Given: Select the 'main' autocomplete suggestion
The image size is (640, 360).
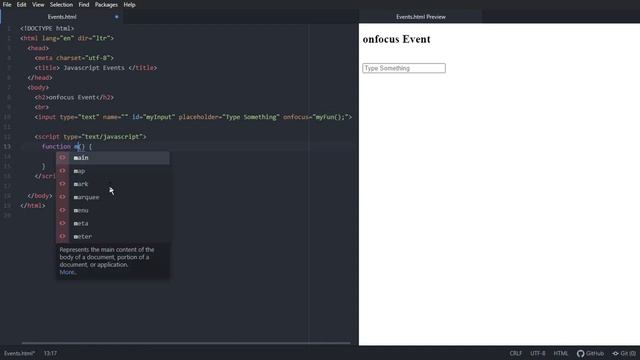Looking at the screenshot, I should point(113,158).
